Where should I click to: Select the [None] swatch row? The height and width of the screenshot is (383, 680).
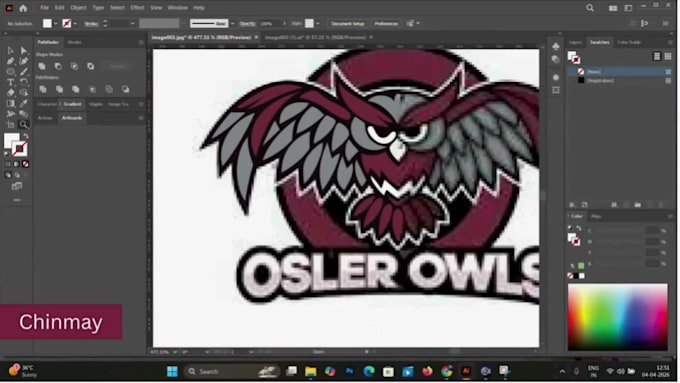620,72
